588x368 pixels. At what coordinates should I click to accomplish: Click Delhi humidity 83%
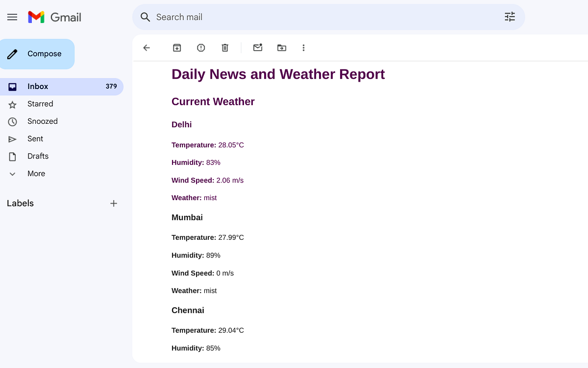(x=213, y=162)
